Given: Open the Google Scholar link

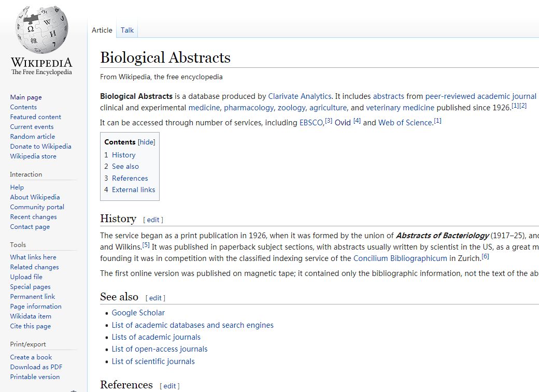Looking at the screenshot, I should [x=138, y=313].
